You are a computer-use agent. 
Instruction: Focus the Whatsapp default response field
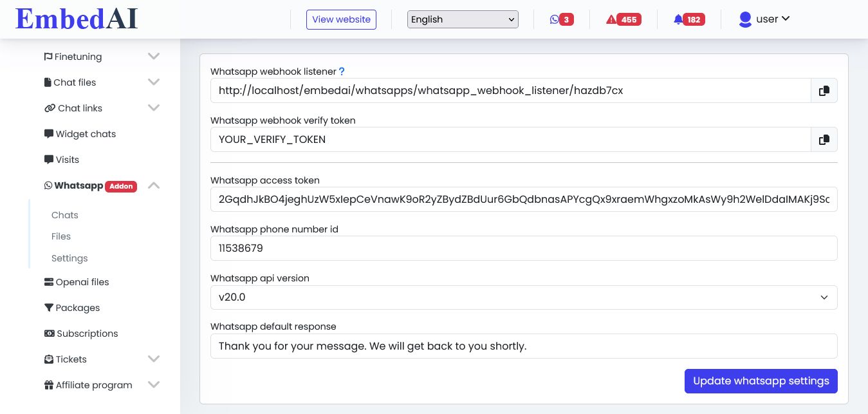click(x=523, y=346)
